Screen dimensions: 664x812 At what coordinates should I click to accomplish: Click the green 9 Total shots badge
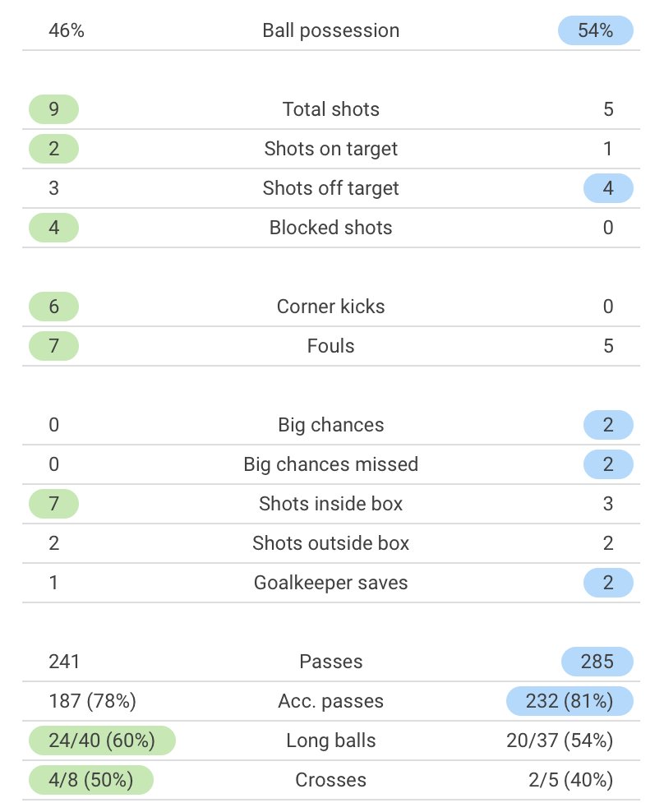53,109
